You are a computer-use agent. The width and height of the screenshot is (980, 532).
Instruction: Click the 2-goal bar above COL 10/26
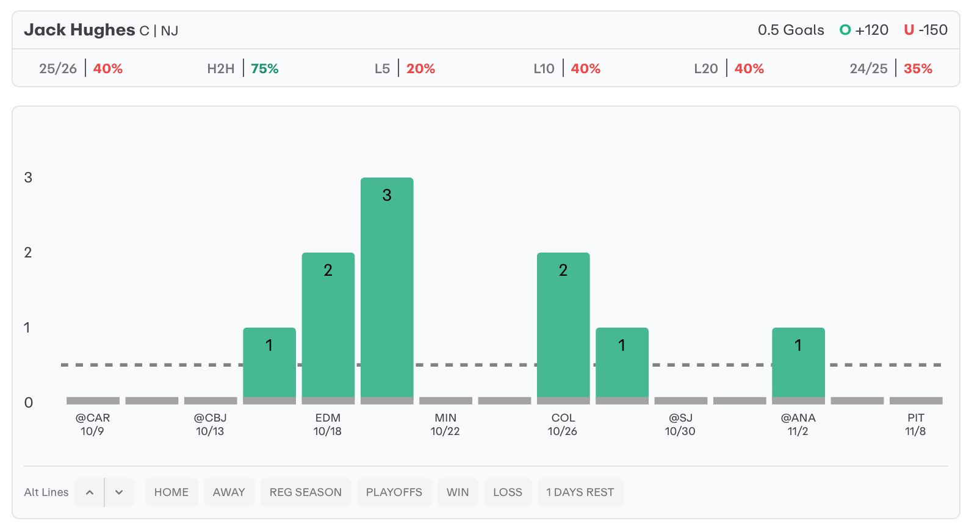coord(563,325)
